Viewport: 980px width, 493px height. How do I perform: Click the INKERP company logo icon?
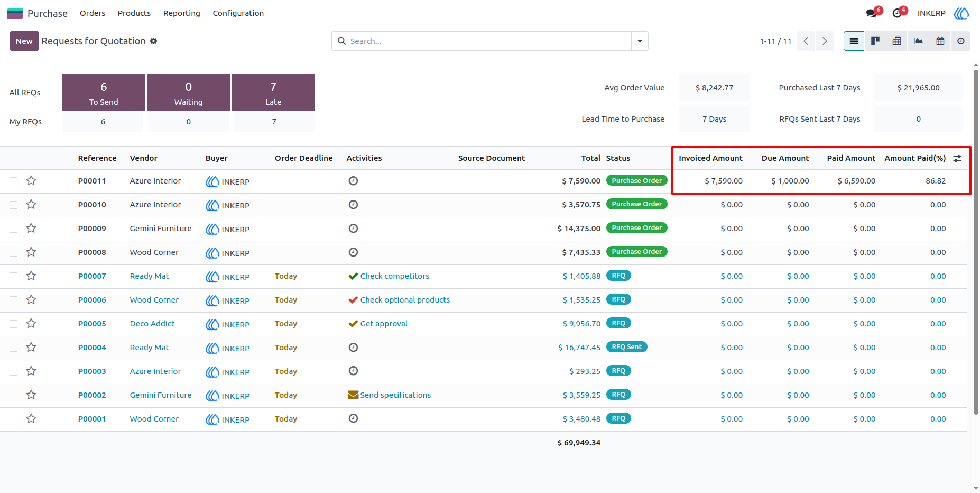pos(961,13)
